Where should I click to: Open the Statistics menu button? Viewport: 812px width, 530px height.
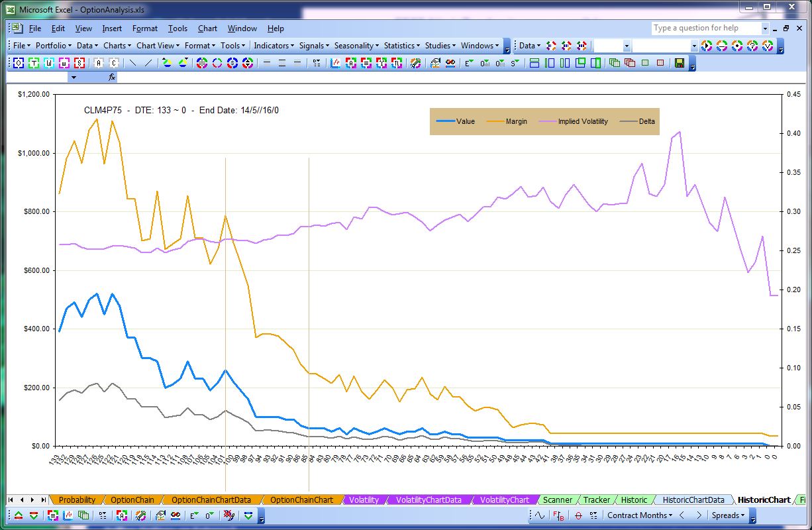click(x=401, y=46)
